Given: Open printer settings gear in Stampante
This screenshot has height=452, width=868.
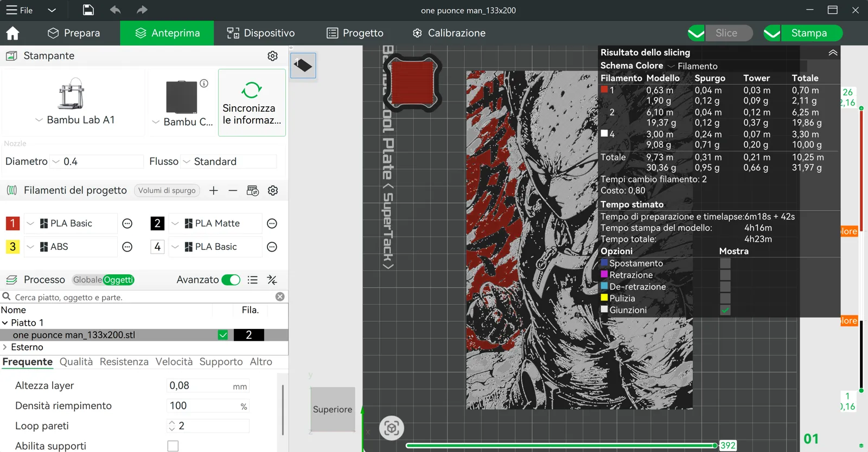Looking at the screenshot, I should point(273,56).
